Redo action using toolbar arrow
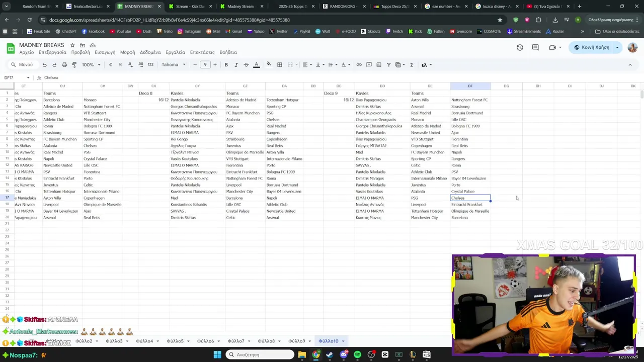 pyautogui.click(x=54, y=65)
